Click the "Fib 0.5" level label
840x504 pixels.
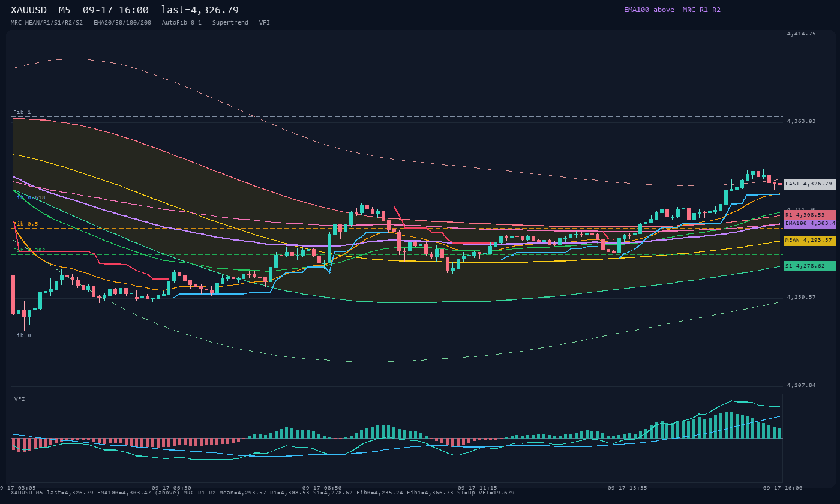coord(26,224)
